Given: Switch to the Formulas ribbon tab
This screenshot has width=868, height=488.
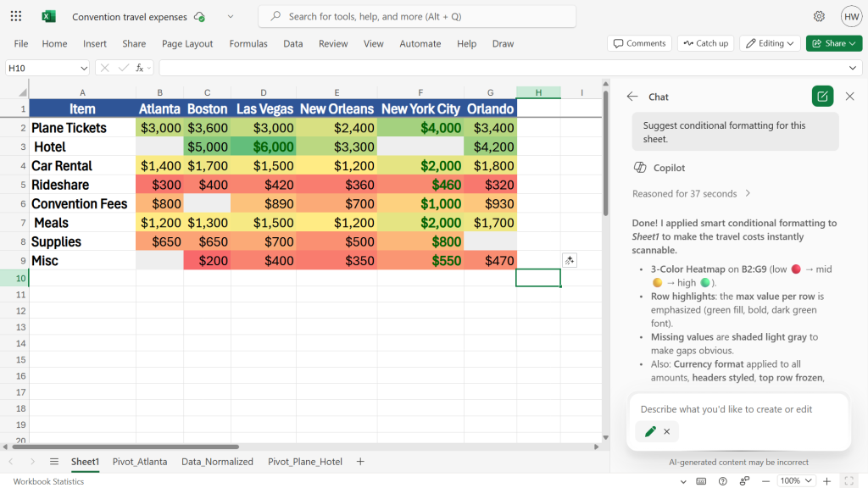Looking at the screenshot, I should pyautogui.click(x=248, y=43).
